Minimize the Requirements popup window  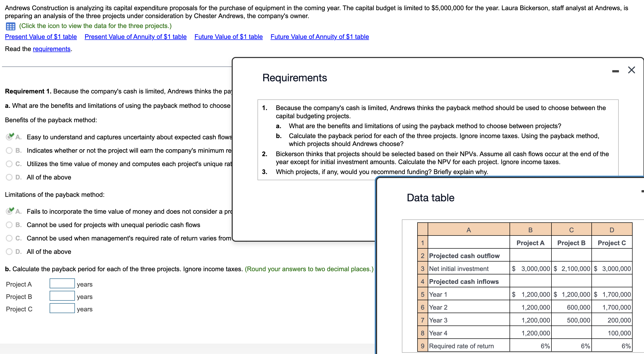[x=615, y=71]
